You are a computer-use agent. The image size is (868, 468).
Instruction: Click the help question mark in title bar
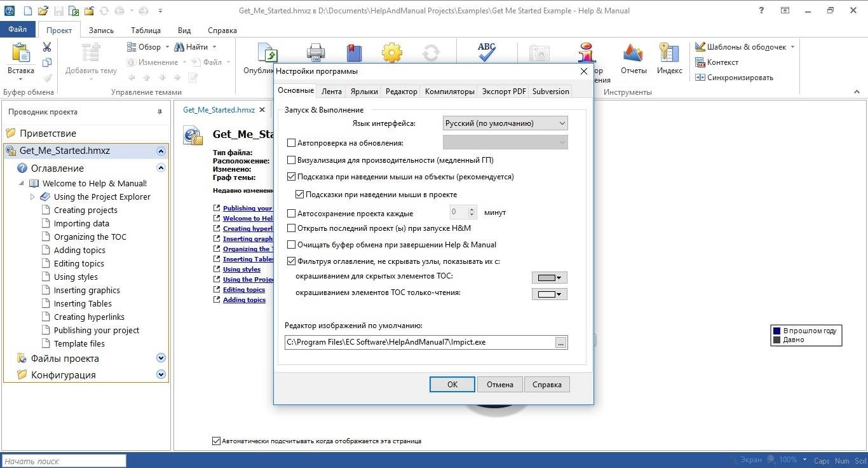tap(762, 11)
